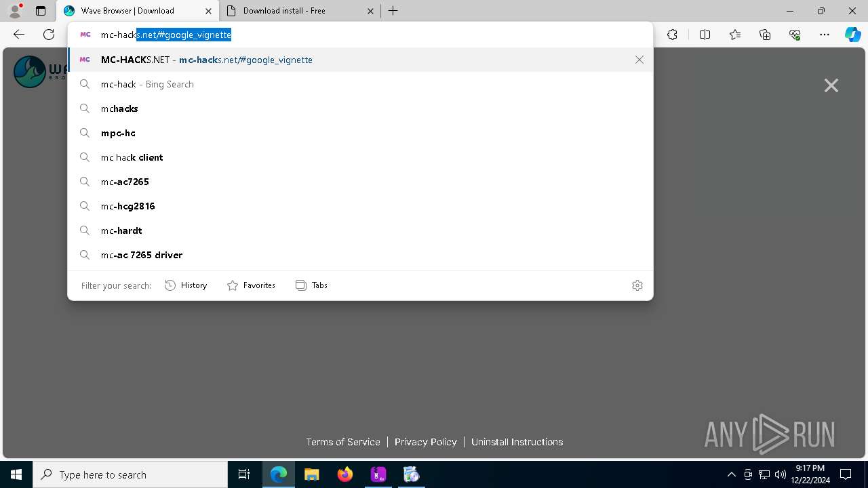The image size is (868, 488).
Task: Close the Wave Browser overlay with X
Action: click(x=831, y=85)
